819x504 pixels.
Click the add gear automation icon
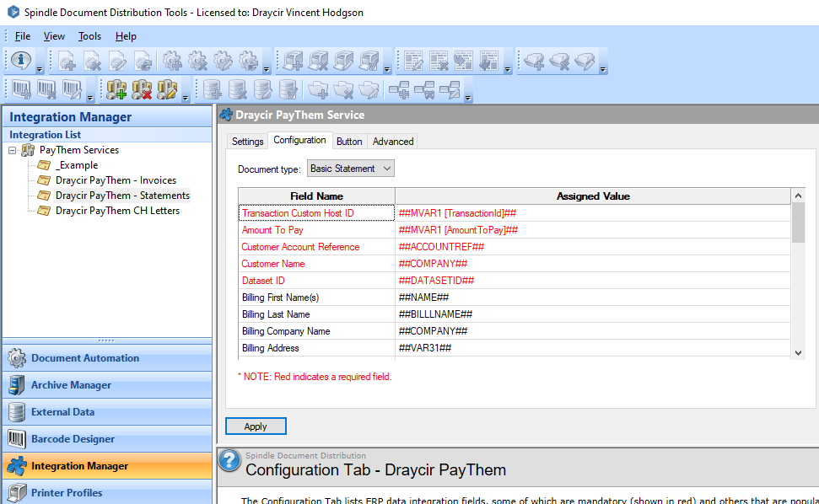(x=172, y=61)
